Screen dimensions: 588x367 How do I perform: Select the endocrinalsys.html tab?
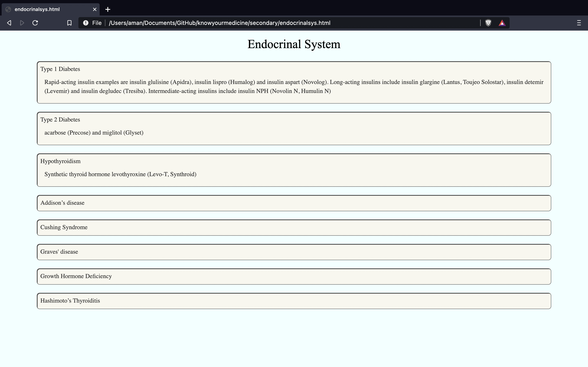pos(37,9)
